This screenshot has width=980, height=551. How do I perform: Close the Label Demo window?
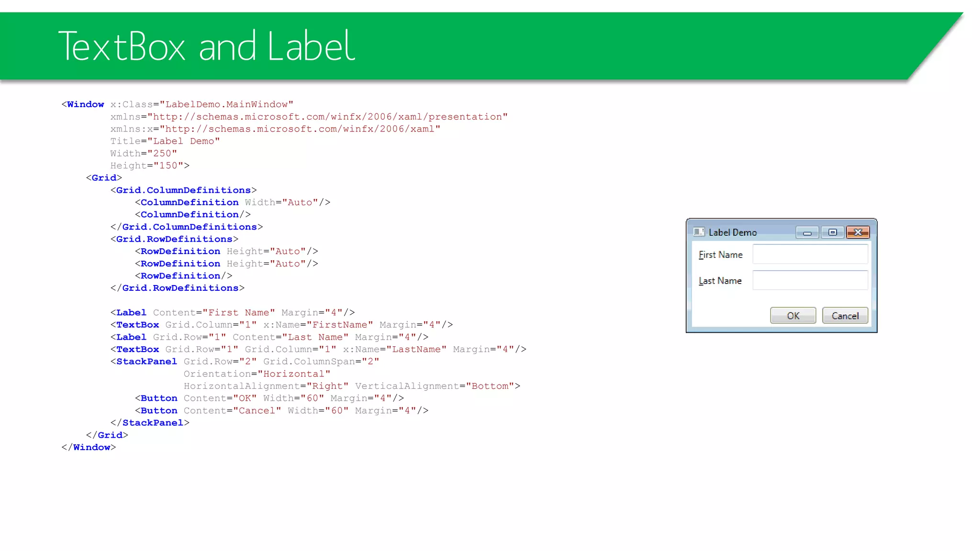(858, 232)
